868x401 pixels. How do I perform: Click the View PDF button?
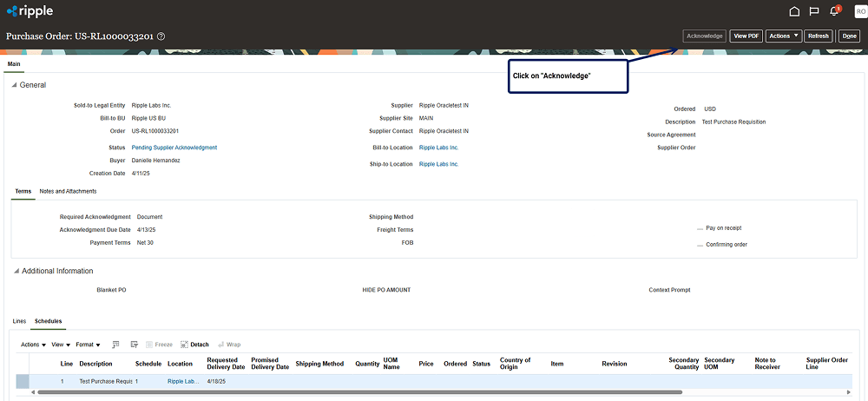coord(746,36)
